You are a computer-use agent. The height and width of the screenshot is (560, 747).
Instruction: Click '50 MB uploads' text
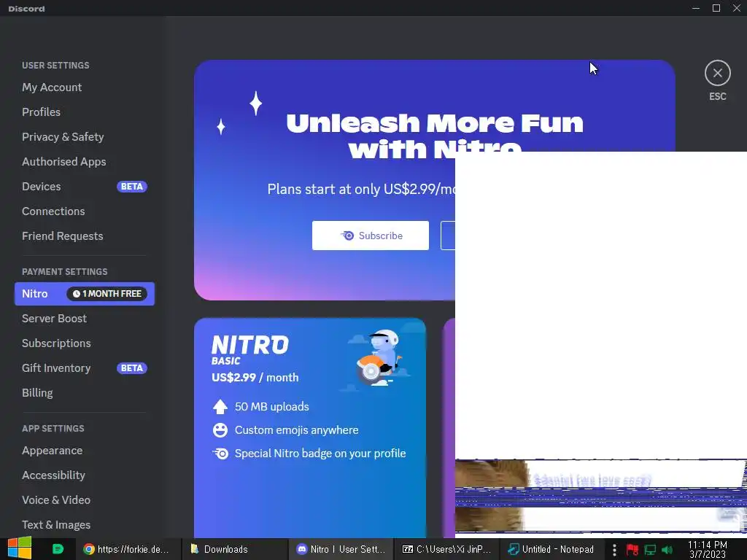[x=271, y=407]
